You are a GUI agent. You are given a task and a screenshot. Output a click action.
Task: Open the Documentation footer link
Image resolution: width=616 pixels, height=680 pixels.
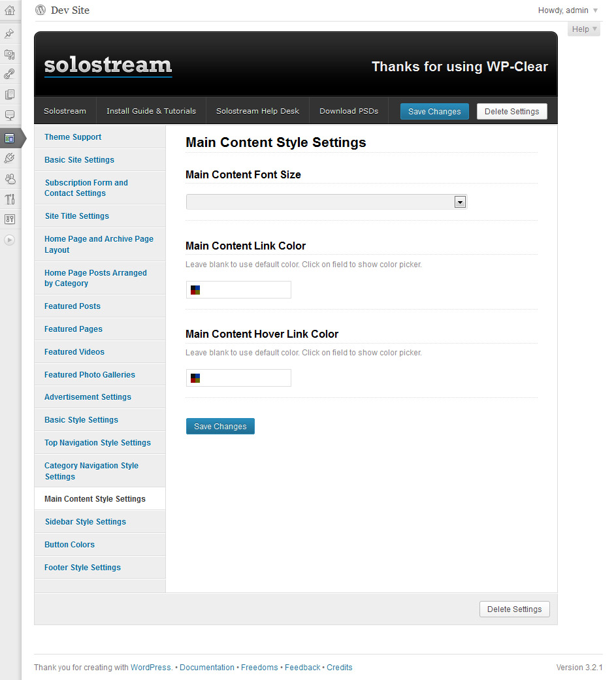[207, 668]
